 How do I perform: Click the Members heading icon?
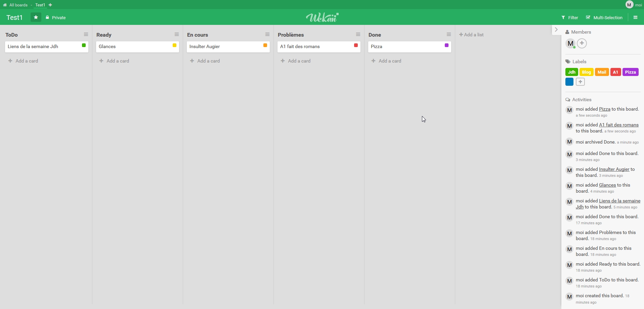point(568,32)
